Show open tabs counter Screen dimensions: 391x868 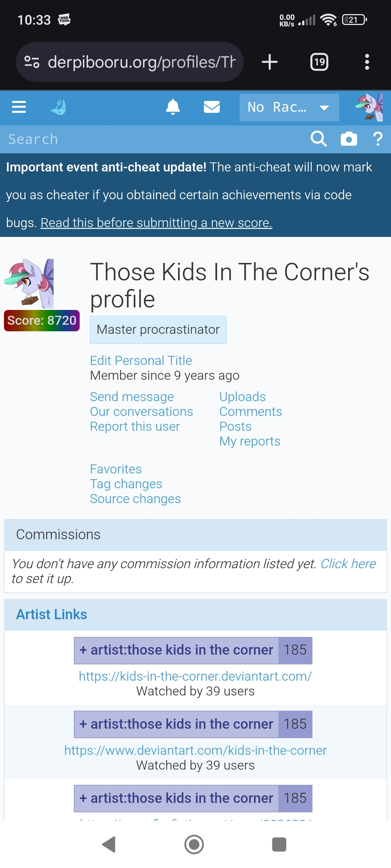pos(319,62)
